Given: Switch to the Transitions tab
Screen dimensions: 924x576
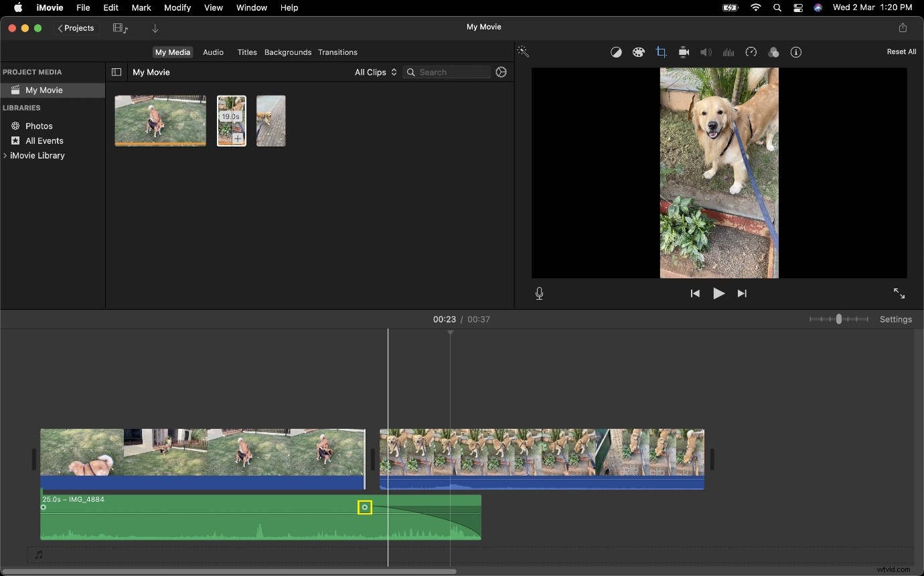Looking at the screenshot, I should (x=337, y=52).
